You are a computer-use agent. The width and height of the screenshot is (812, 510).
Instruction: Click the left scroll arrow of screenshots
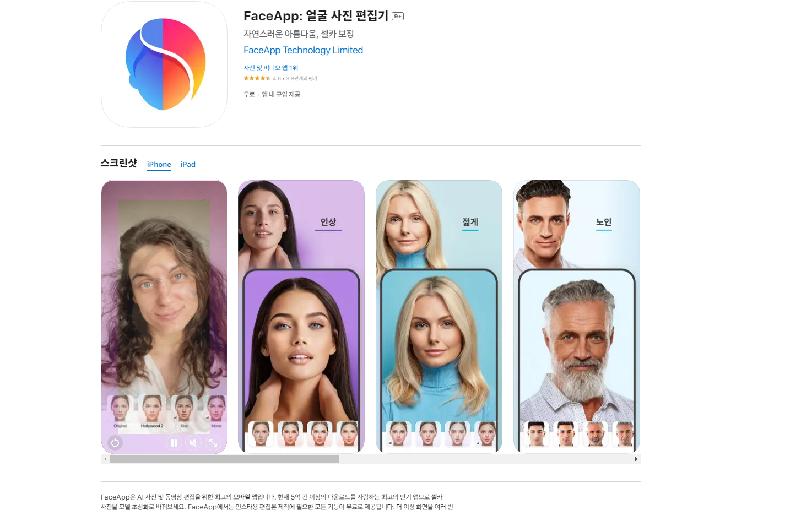coord(105,459)
